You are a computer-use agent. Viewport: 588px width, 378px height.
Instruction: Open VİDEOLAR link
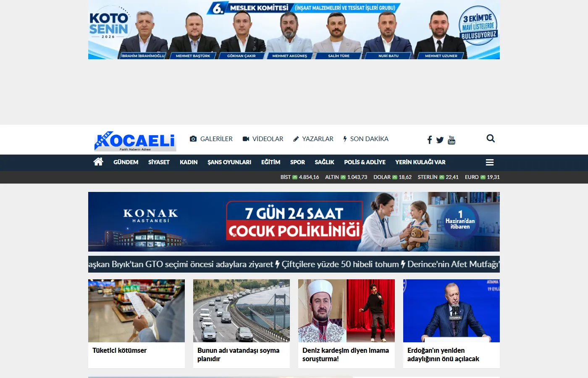click(x=268, y=139)
